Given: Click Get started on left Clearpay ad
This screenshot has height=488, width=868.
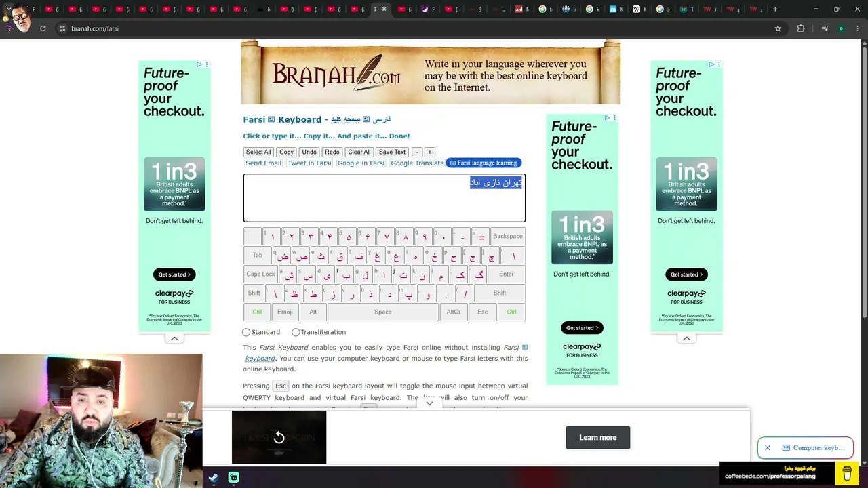Looking at the screenshot, I should pos(174,274).
